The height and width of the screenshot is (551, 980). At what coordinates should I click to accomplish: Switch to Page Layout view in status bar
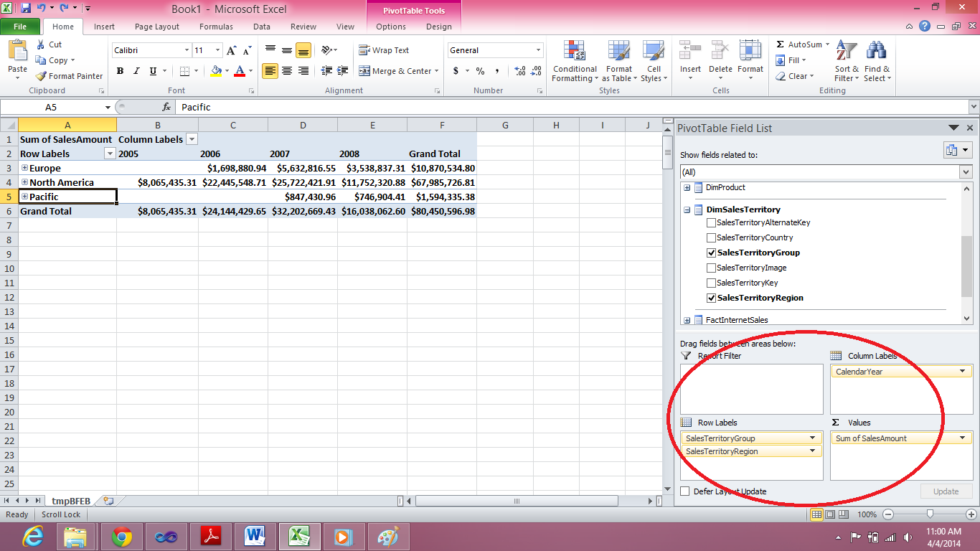(830, 514)
